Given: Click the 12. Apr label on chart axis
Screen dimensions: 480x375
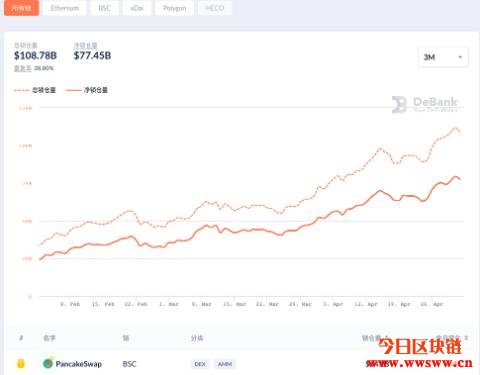Looking at the screenshot, I should (366, 304).
